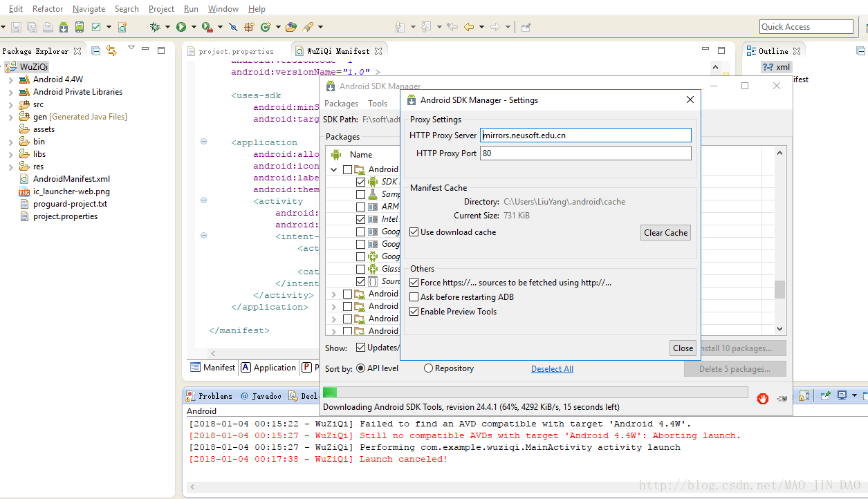Click the Print icon in the toolbar
This screenshot has width=868, height=499.
coord(48,27)
